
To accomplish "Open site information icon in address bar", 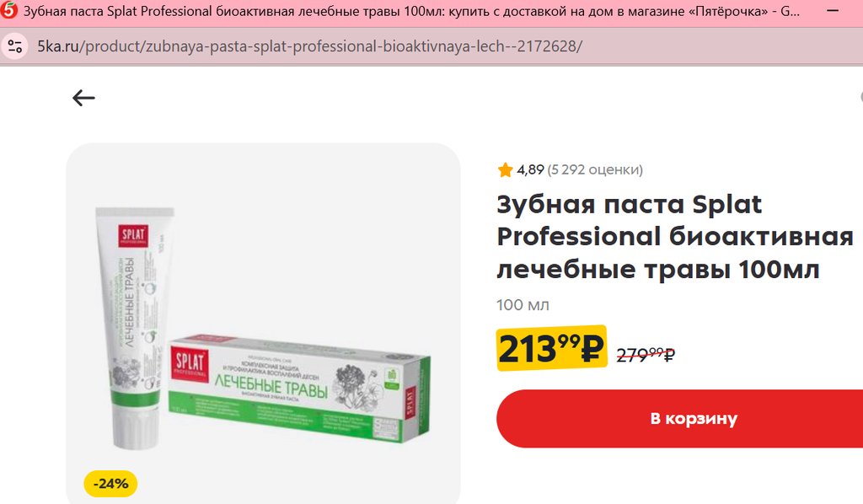I will tap(15, 46).
